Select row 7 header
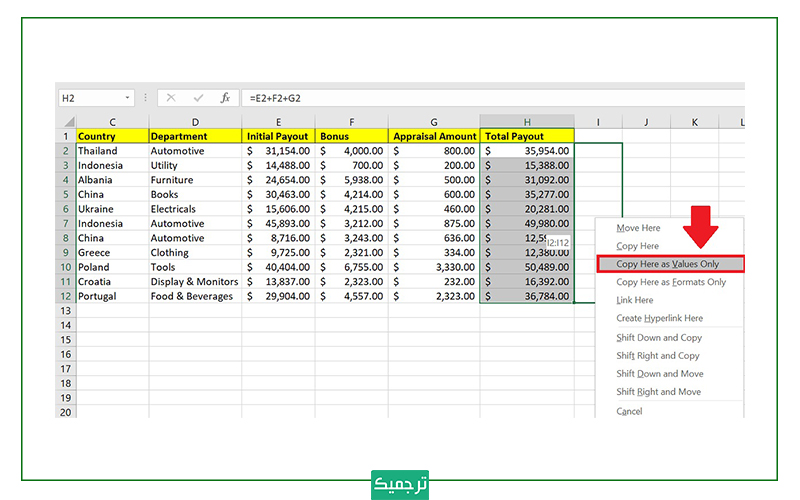Viewport: 800px width, 500px height. 66,224
